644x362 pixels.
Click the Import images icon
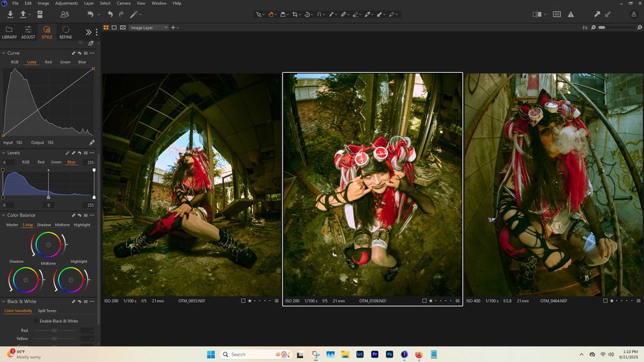coord(10,14)
